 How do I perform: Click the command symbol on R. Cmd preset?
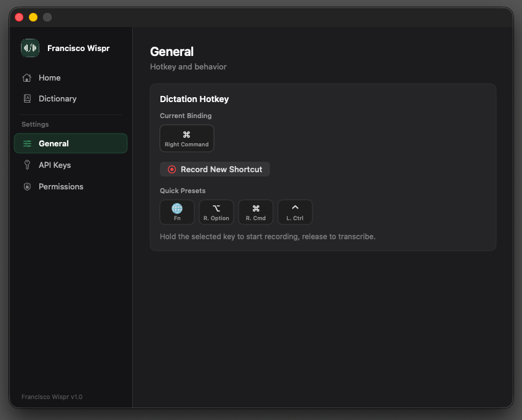click(256, 208)
